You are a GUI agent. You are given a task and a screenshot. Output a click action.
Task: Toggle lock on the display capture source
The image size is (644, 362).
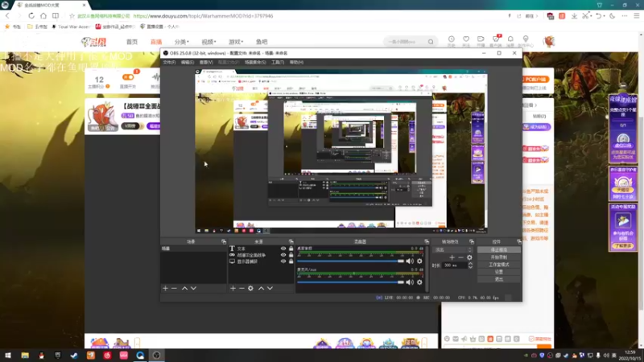click(291, 261)
